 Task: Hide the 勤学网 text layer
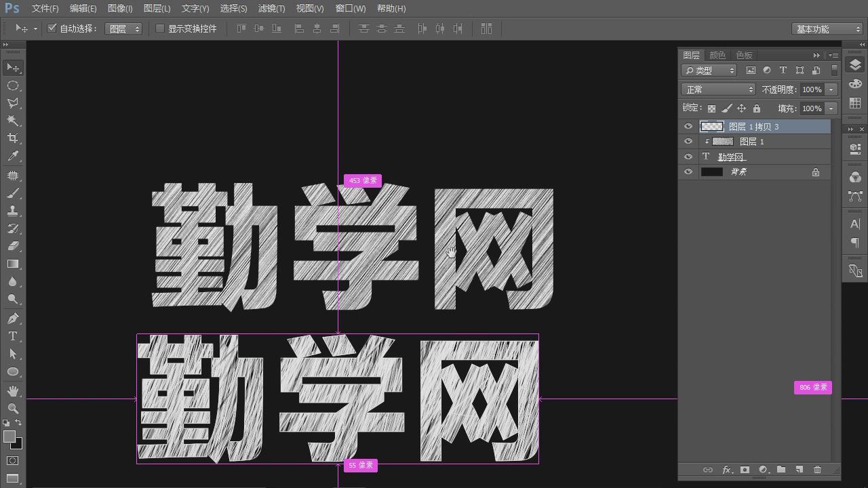[x=688, y=157]
